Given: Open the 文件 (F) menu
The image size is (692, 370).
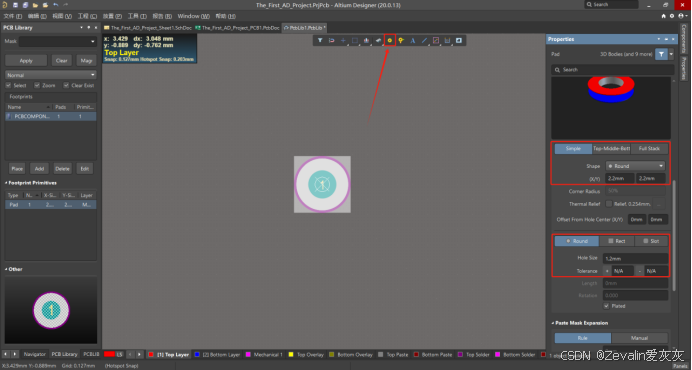Looking at the screenshot, I should pos(12,16).
